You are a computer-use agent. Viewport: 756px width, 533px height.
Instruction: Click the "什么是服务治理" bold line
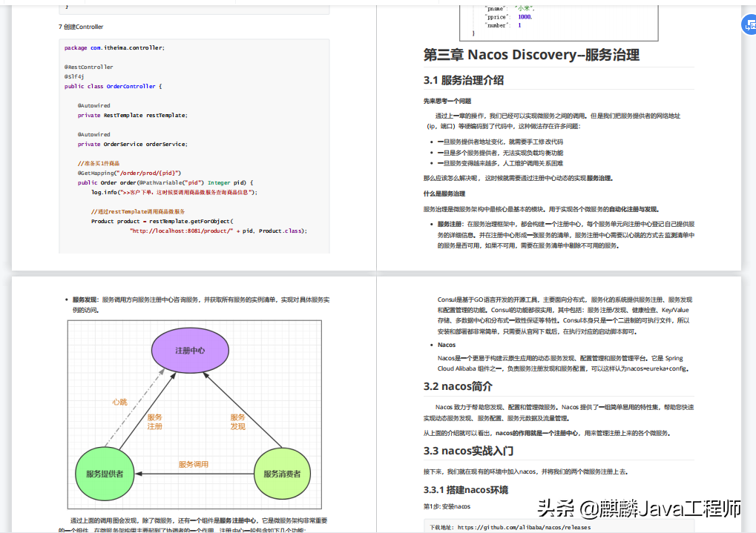tap(444, 193)
